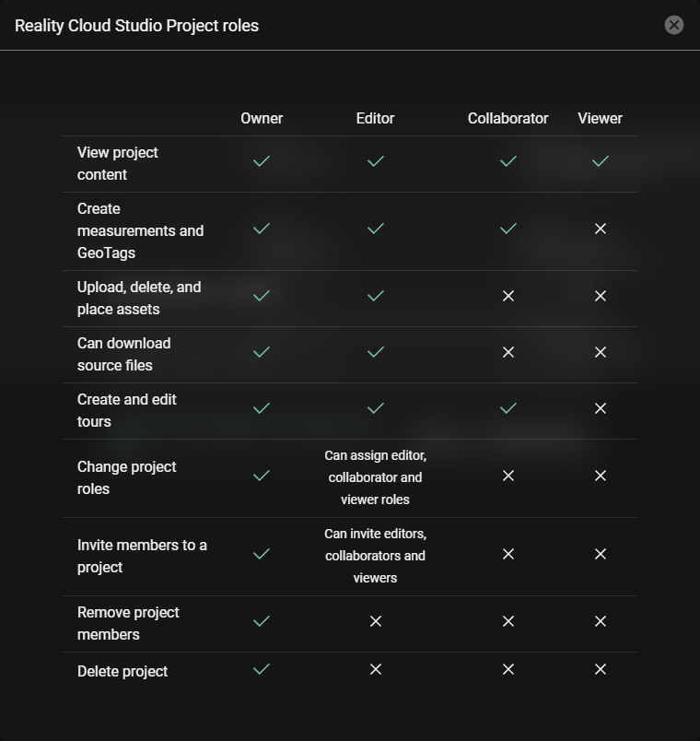Select the Viewer column header

[x=600, y=118]
